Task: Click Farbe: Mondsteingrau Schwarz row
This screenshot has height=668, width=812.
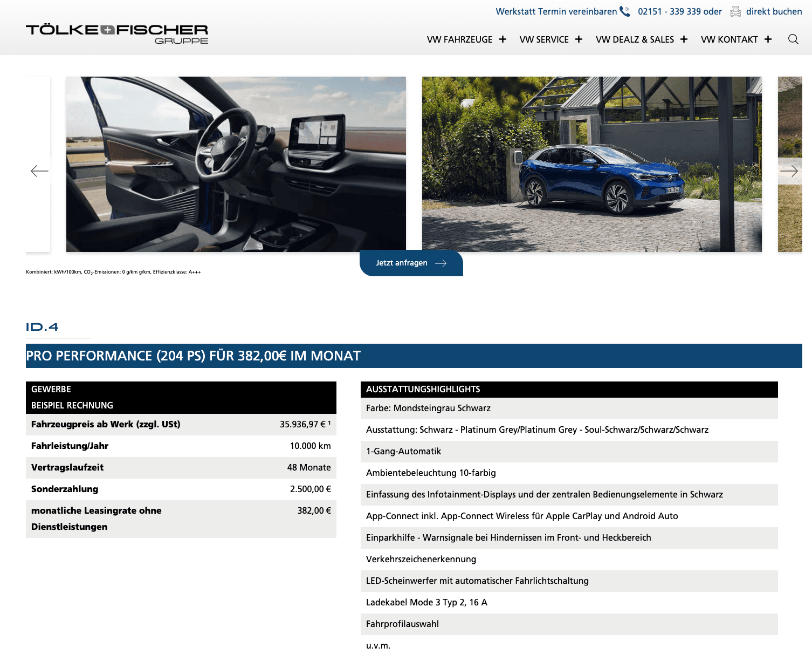Action: pos(569,408)
